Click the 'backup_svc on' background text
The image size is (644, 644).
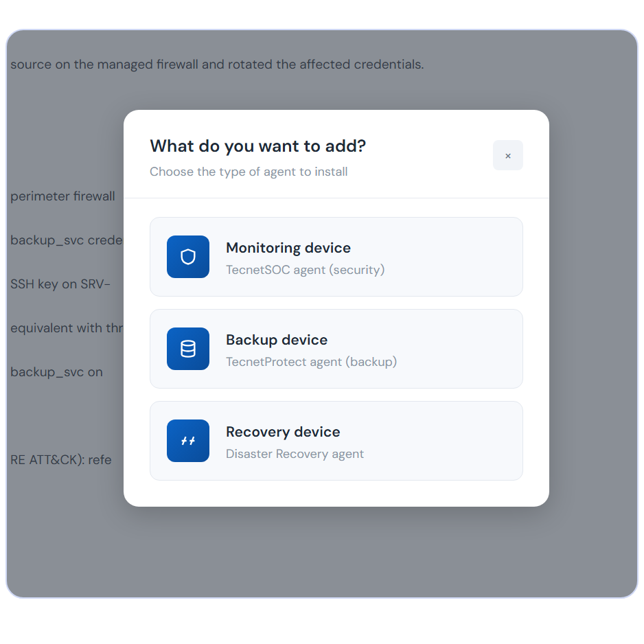tap(56, 372)
